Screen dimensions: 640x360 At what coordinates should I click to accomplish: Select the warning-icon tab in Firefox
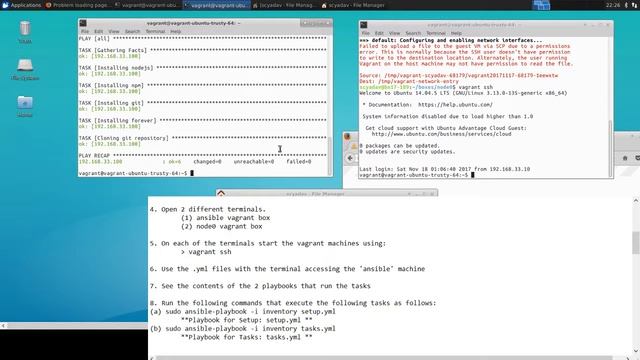click(354, 146)
